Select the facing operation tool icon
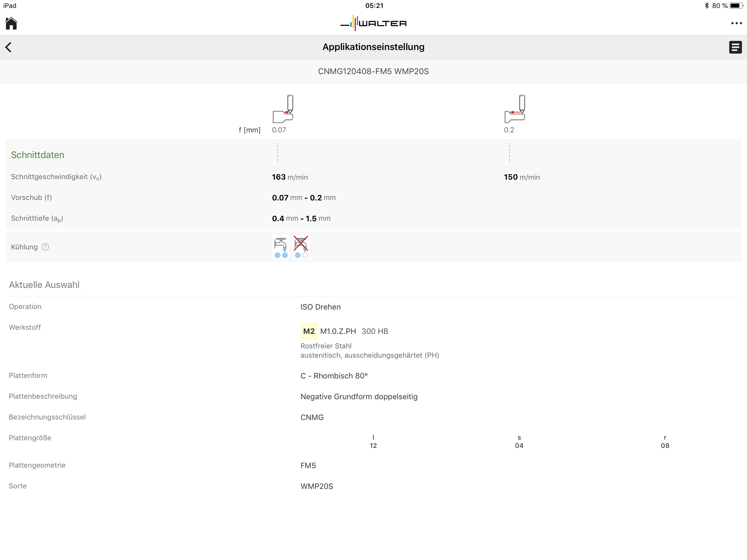Screen dimensions: 747x560 (x=283, y=109)
